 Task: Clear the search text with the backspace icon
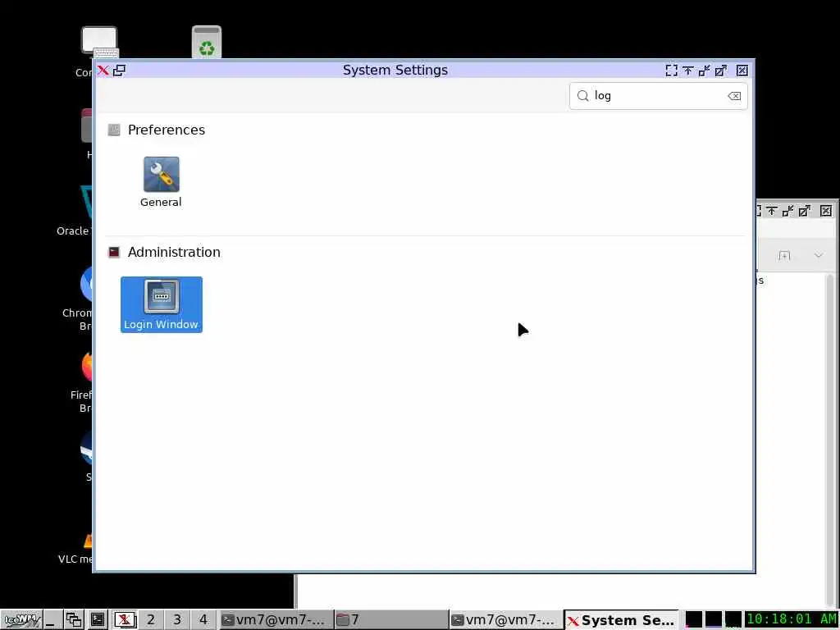(x=734, y=96)
